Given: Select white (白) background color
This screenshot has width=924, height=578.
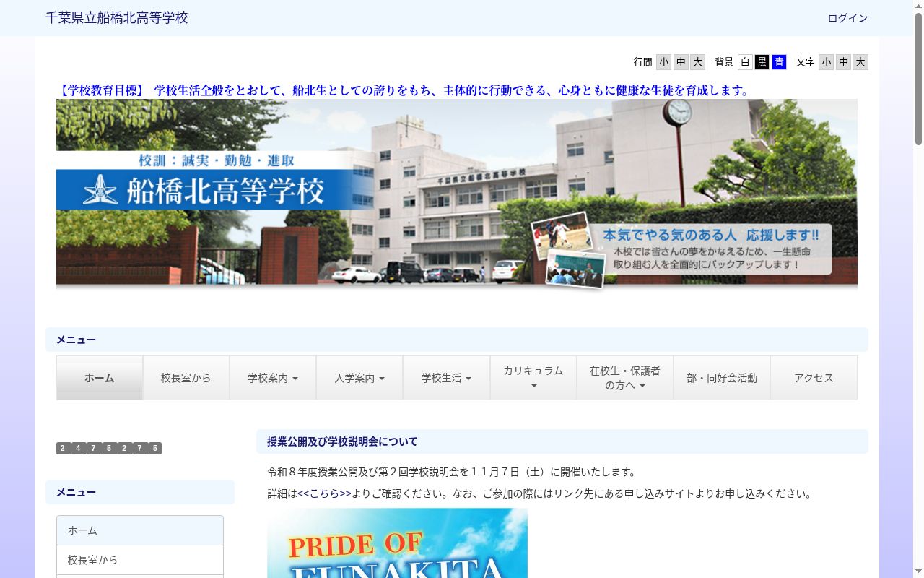Looking at the screenshot, I should [x=745, y=62].
